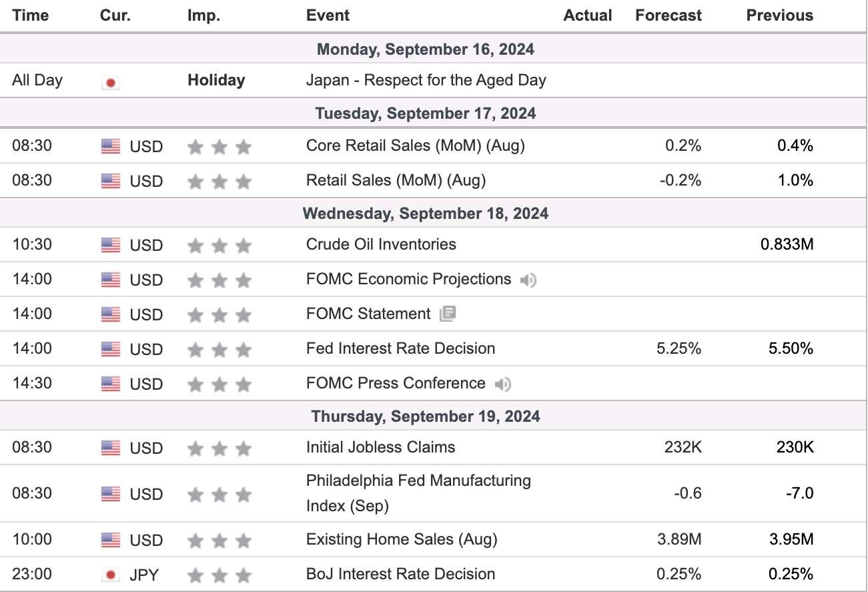Click the Time column header
This screenshot has height=592, width=868.
(31, 15)
